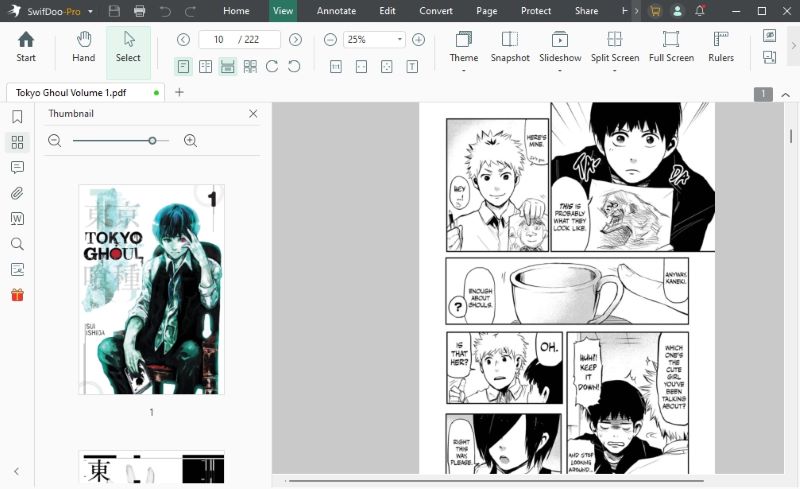Open the shopping cart icon in title bar

(655, 11)
